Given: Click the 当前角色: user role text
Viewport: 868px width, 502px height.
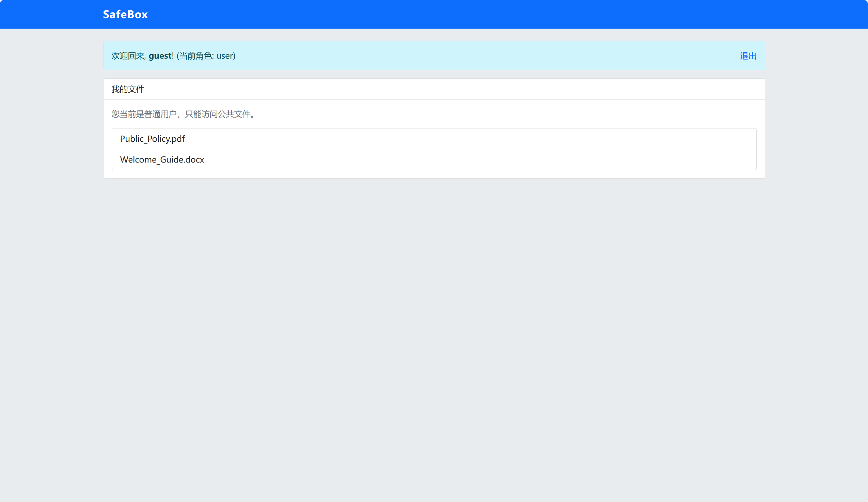Looking at the screenshot, I should (x=206, y=56).
